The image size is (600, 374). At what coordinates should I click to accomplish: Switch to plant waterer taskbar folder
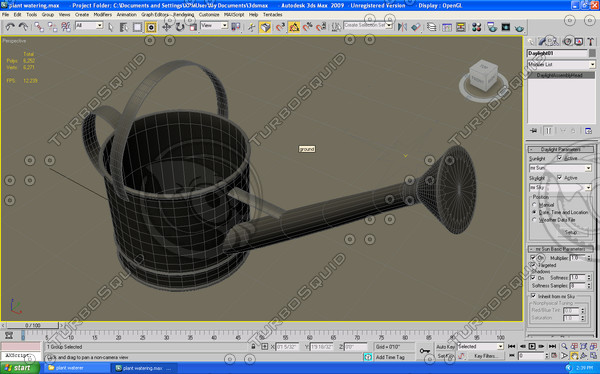click(77, 368)
